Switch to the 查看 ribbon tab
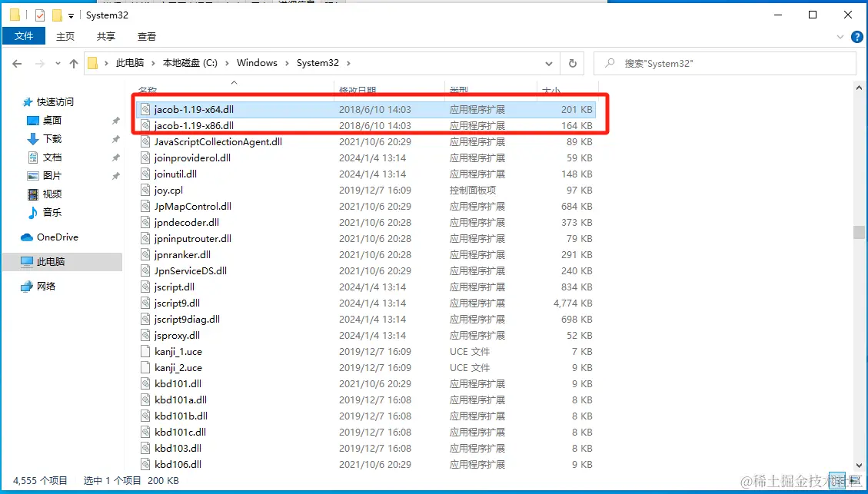The image size is (868, 494). point(147,36)
